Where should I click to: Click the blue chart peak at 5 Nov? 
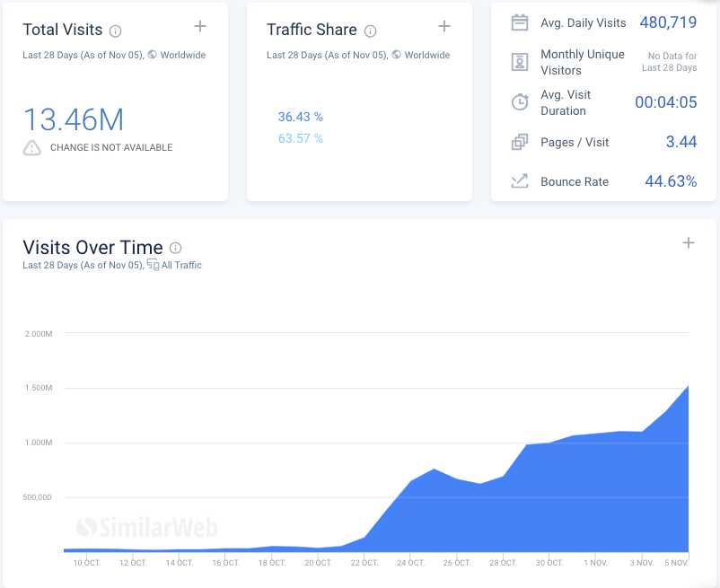tap(688, 387)
